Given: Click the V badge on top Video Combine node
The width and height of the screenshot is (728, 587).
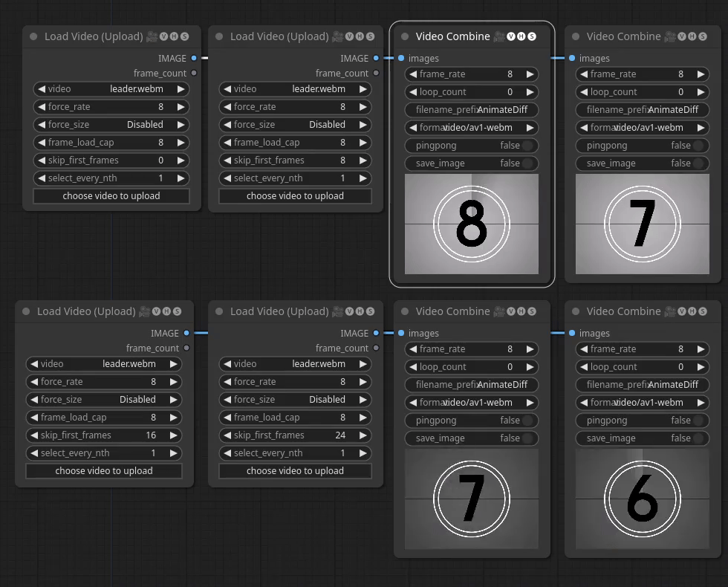Looking at the screenshot, I should [x=511, y=36].
